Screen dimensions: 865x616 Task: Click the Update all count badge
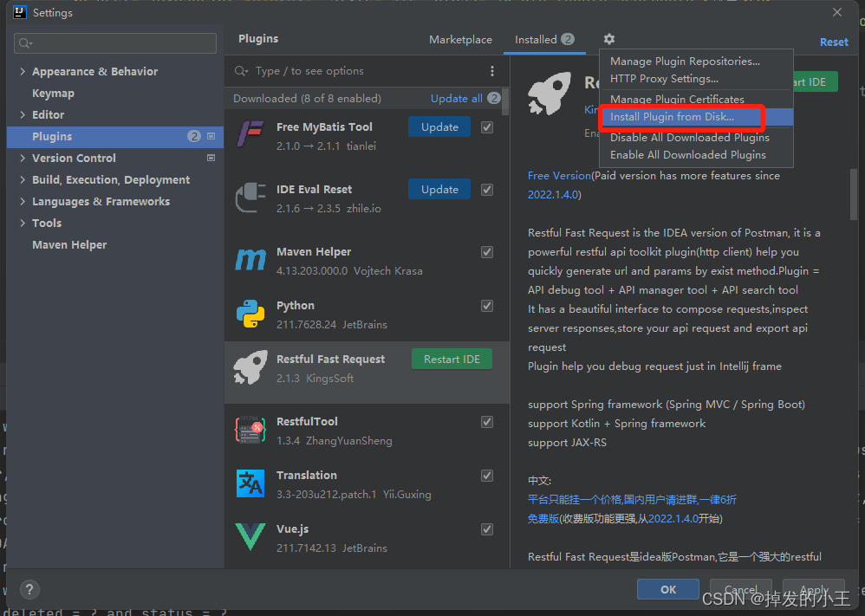point(494,98)
